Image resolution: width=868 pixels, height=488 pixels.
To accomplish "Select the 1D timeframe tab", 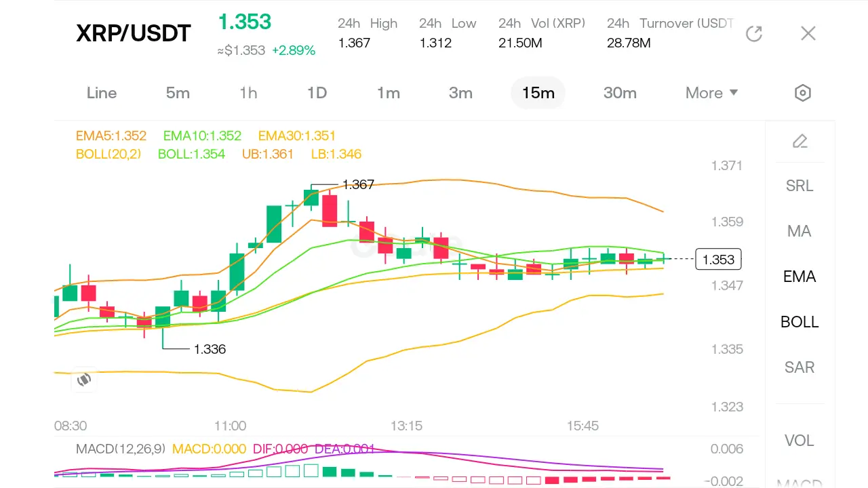I will (317, 93).
